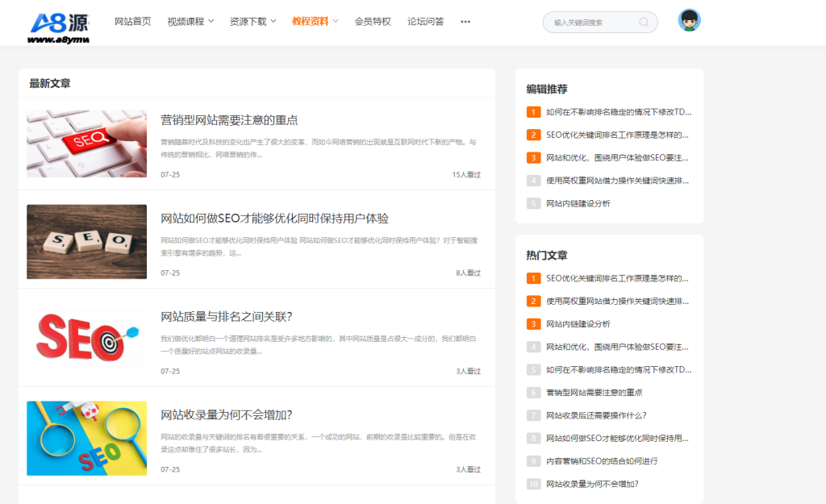Open the user avatar profile
Viewport: 826px width, 504px height.
(x=689, y=20)
